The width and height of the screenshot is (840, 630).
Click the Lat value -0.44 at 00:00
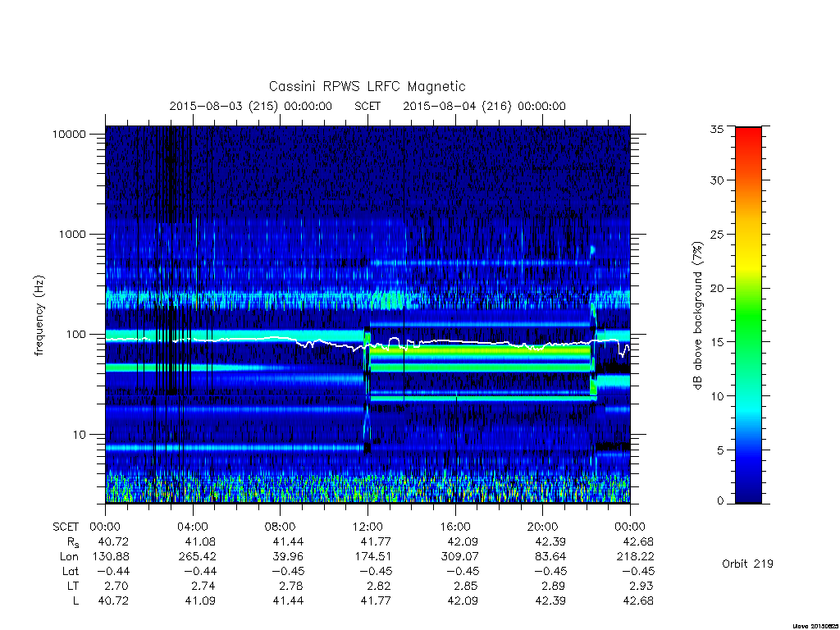pyautogui.click(x=113, y=571)
